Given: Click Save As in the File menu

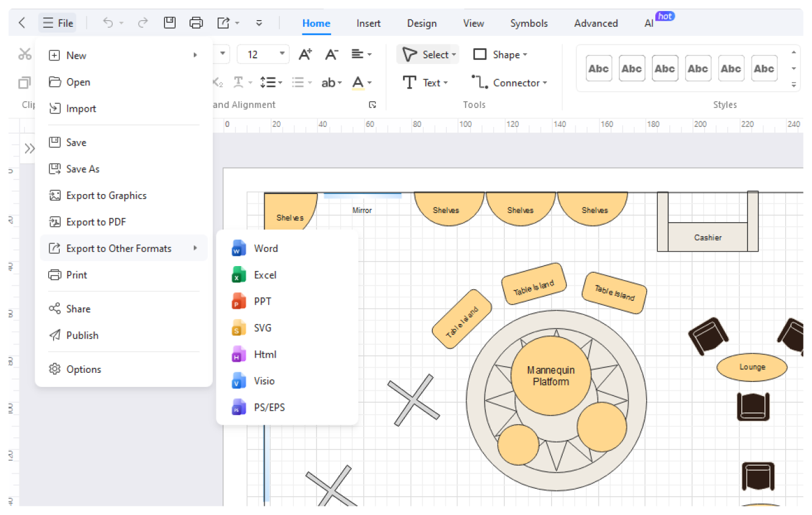Looking at the screenshot, I should [x=124, y=169].
